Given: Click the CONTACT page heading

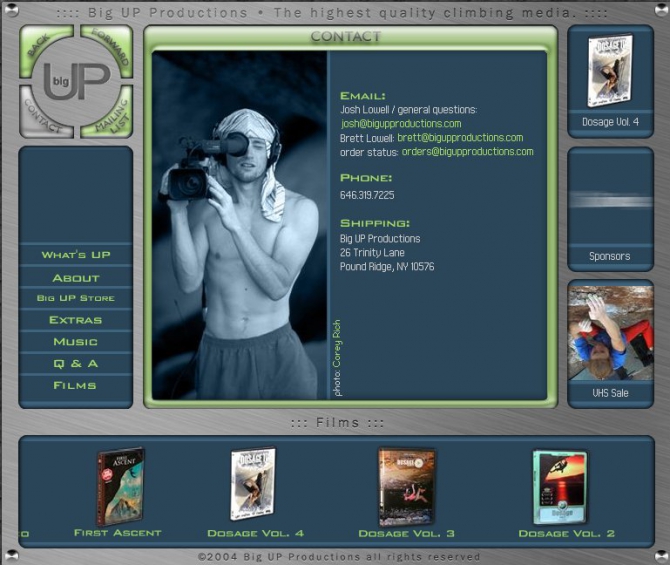Looking at the screenshot, I should tap(346, 37).
